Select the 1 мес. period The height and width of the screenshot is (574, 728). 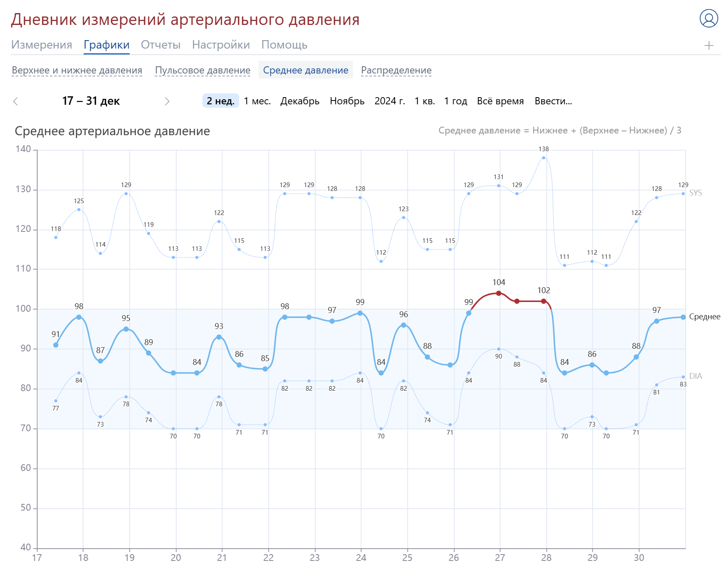tap(257, 101)
